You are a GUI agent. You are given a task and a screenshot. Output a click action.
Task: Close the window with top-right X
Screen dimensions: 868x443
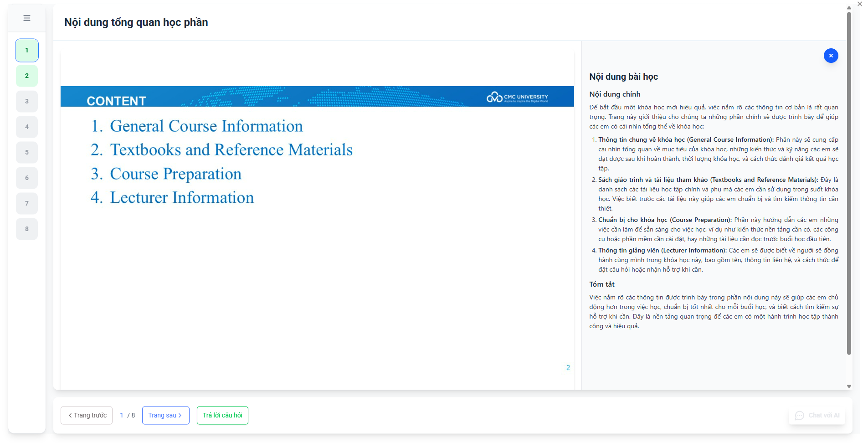(x=859, y=4)
